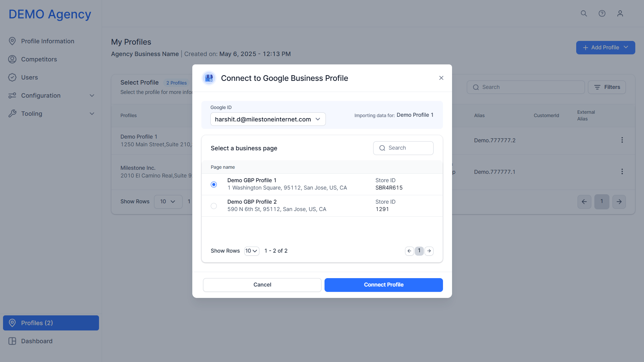Expand the Tooling menu chevron
Viewport: 644px width, 362px height.
(x=92, y=114)
